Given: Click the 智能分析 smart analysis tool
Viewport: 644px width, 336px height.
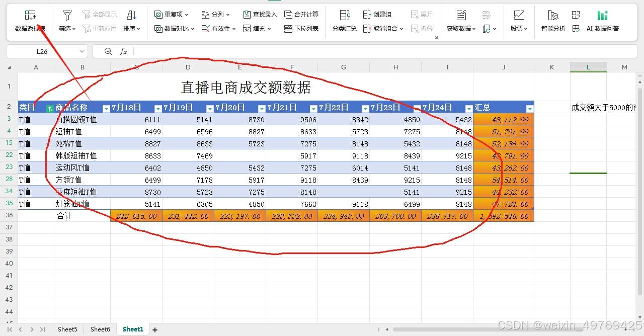Looking at the screenshot, I should click(x=553, y=21).
